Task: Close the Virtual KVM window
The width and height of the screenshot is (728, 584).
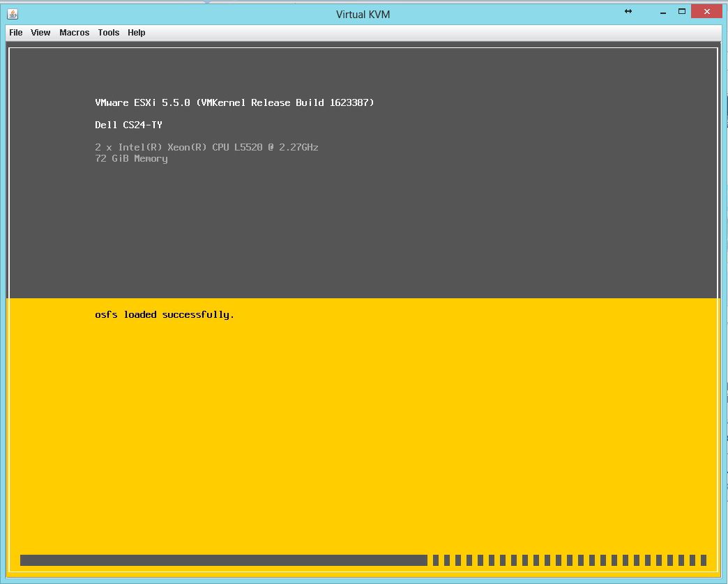Action: (x=706, y=11)
